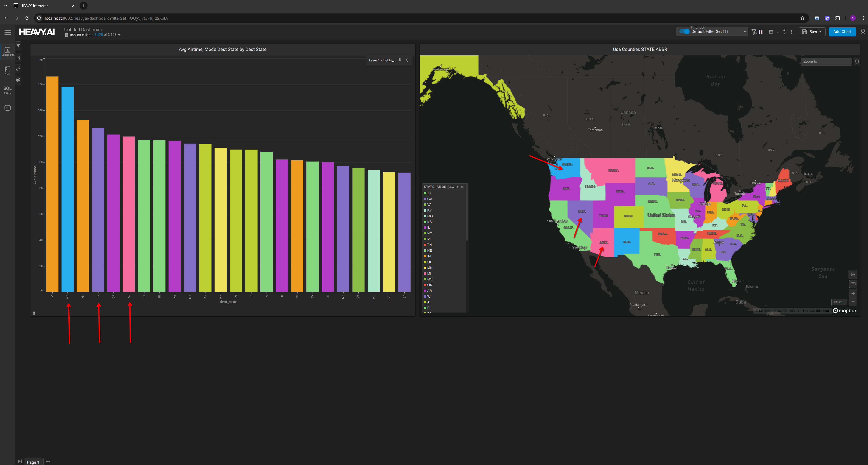Open the Data section in sidebar

(7, 70)
